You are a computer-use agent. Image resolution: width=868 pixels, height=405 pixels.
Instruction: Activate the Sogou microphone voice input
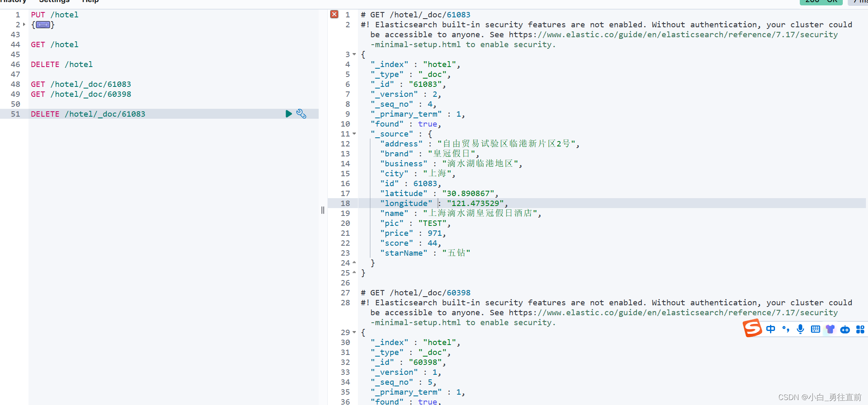click(801, 329)
